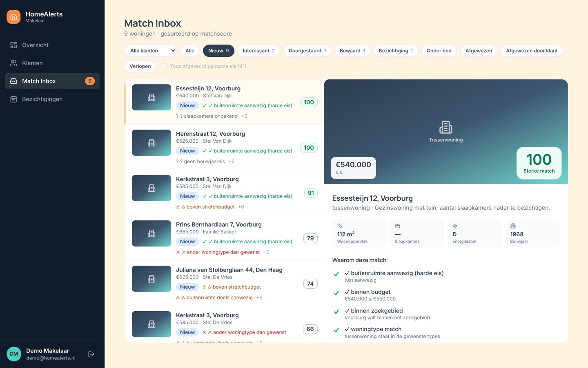This screenshot has height=368, width=588.
Task: Select the Afgewezen filter
Action: 479,51
